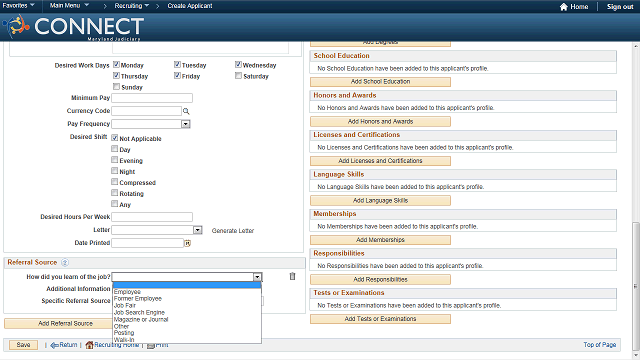Open the Favorites menu

pyautogui.click(x=18, y=5)
